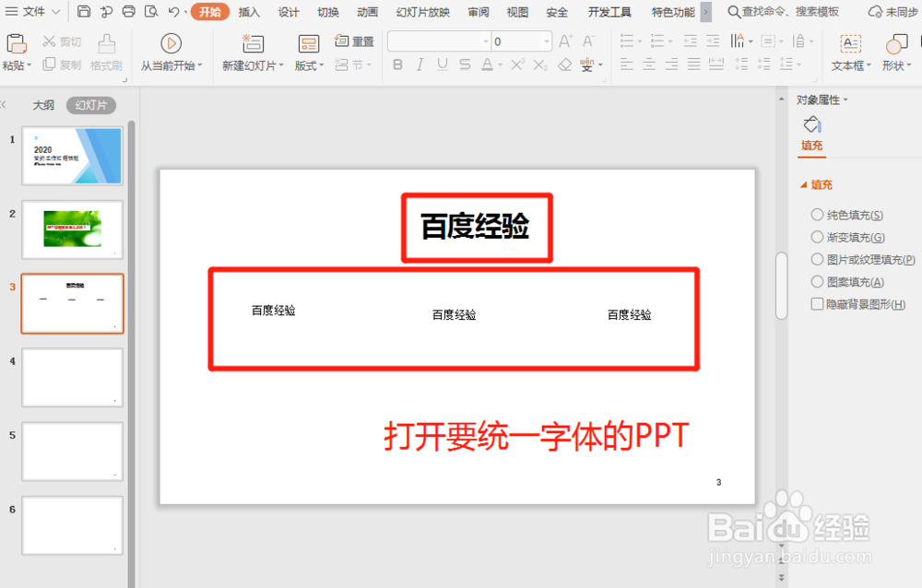The image size is (922, 588).
Task: Open the font name dropdown
Action: coord(486,41)
